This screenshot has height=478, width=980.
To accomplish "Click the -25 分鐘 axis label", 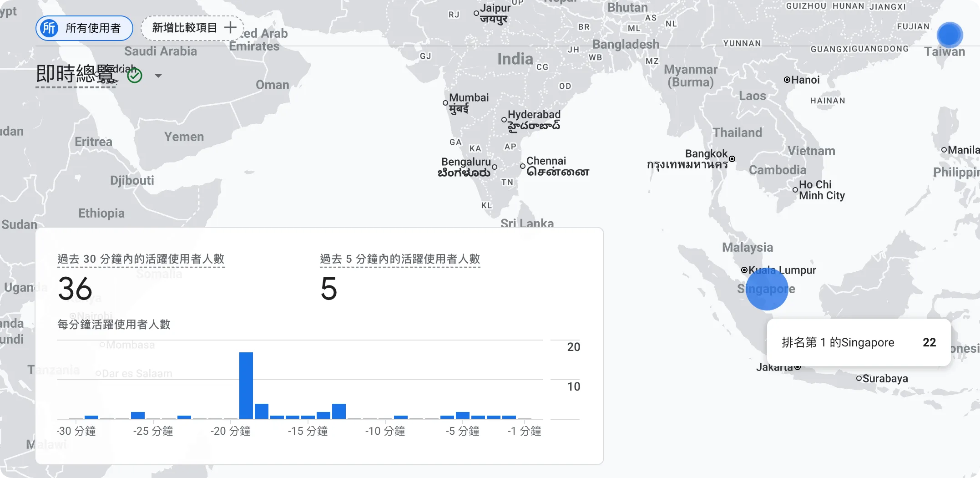I will tap(153, 431).
